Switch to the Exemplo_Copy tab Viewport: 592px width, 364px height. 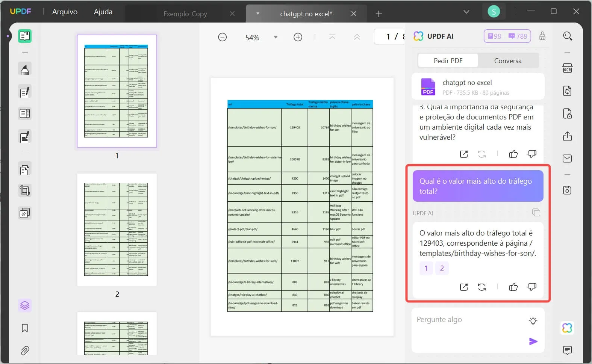[x=185, y=14]
